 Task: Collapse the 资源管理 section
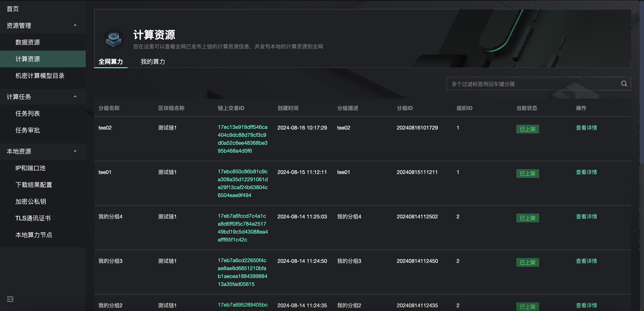[x=75, y=25]
